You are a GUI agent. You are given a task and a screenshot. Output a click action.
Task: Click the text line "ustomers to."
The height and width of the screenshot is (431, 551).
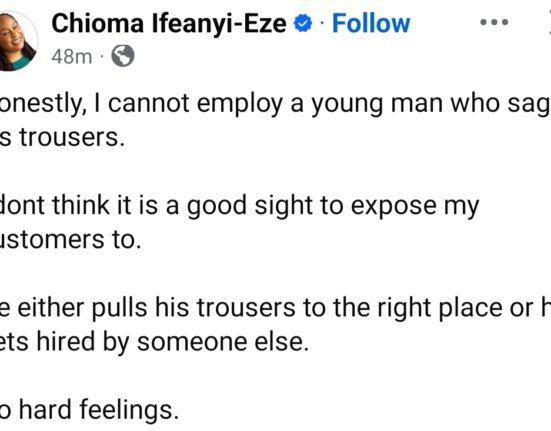pyautogui.click(x=70, y=240)
